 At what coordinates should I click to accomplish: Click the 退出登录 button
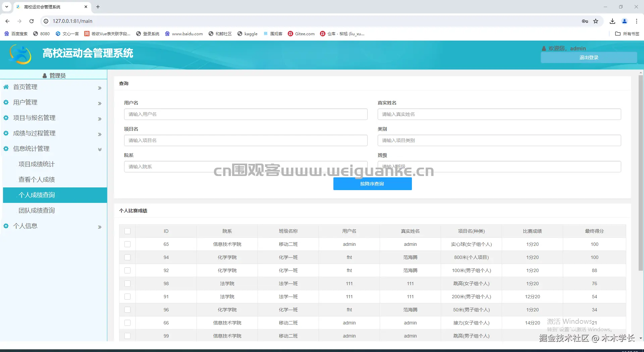click(589, 57)
